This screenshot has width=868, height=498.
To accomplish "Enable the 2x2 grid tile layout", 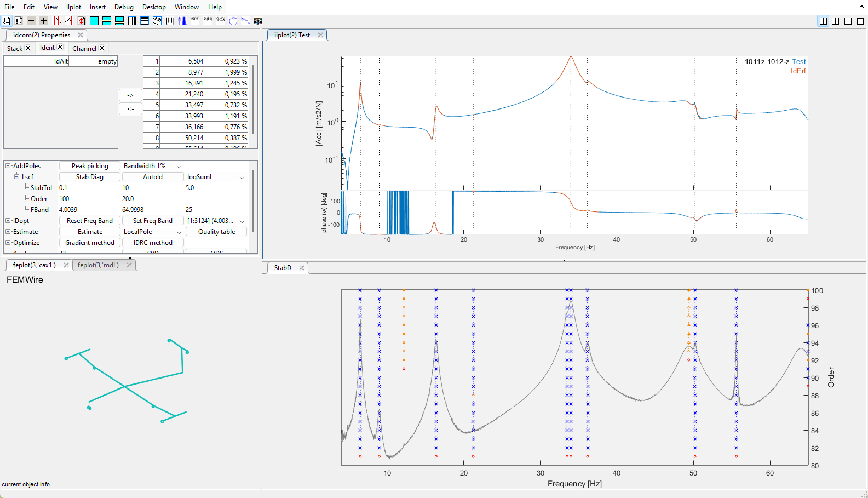I will 823,21.
